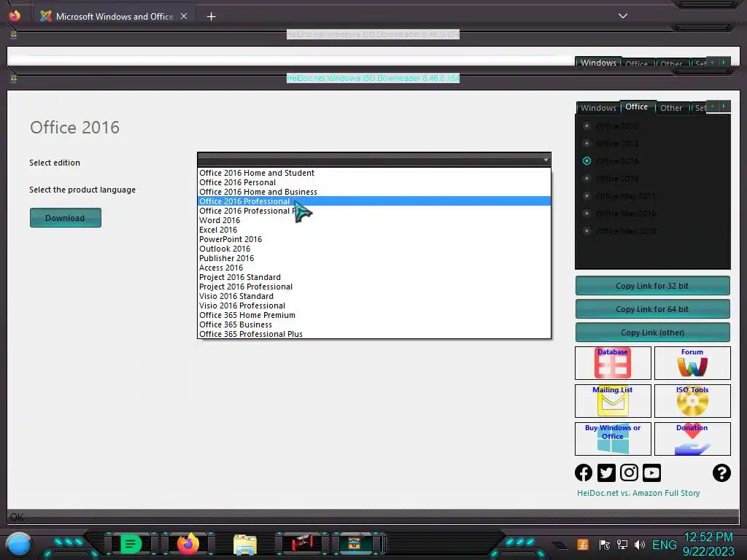The width and height of the screenshot is (747, 560).
Task: Switch to the Other tab
Action: 671,108
